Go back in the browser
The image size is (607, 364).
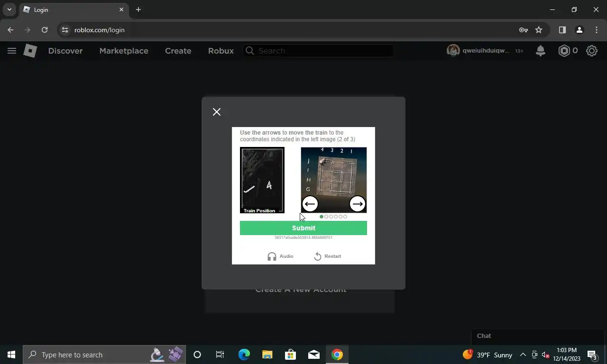(10, 30)
